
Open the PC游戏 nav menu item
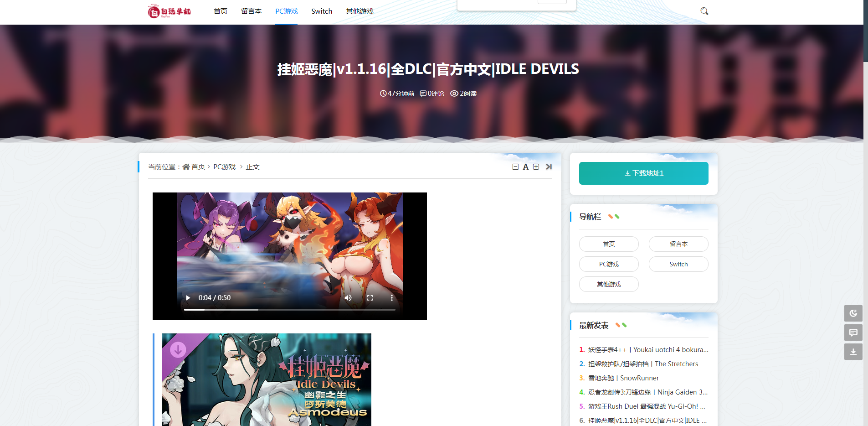[x=286, y=11]
